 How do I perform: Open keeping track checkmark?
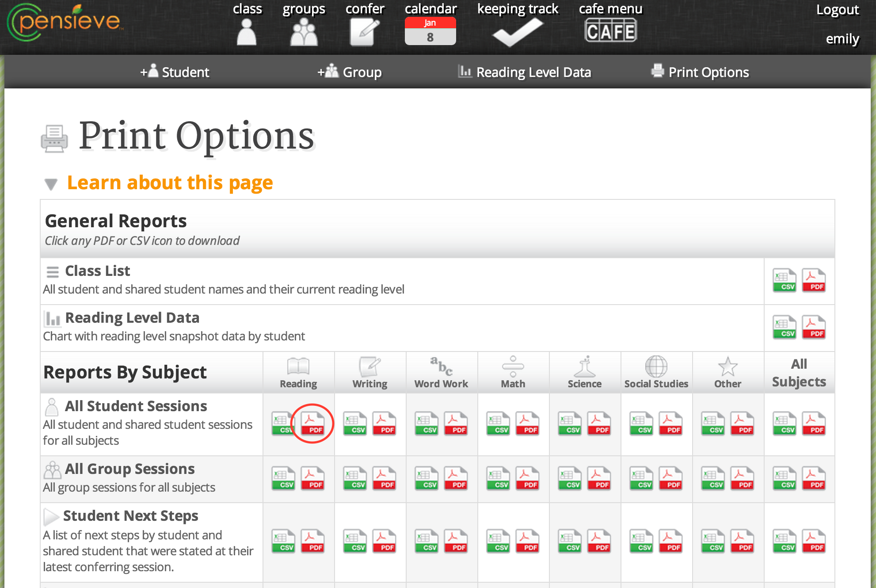point(517,32)
